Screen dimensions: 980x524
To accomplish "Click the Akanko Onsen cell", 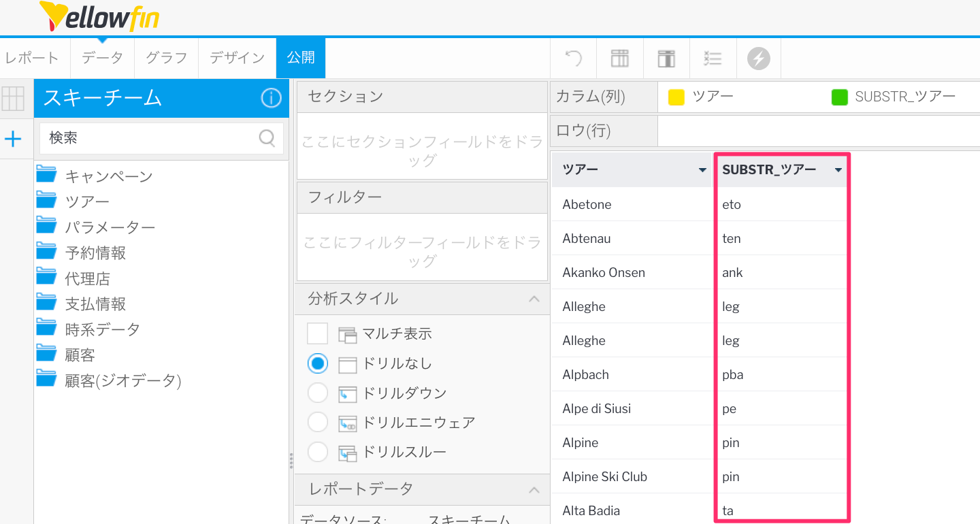I will (x=632, y=272).
